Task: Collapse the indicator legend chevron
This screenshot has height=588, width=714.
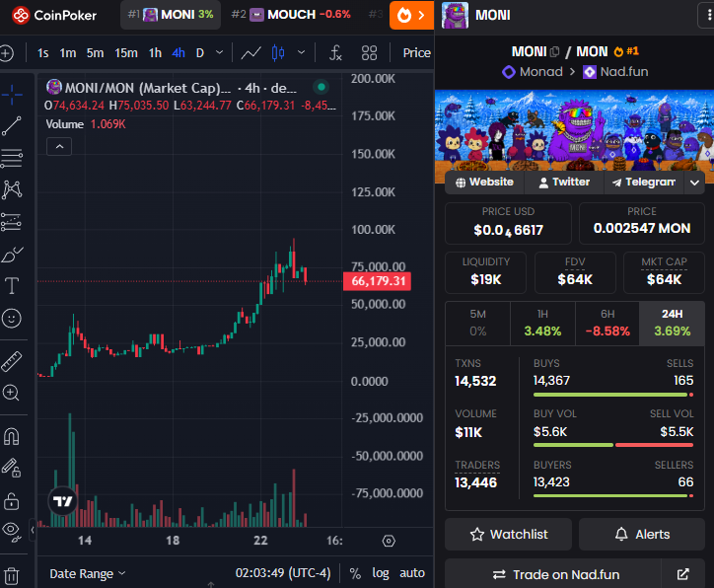Action: tap(59, 147)
